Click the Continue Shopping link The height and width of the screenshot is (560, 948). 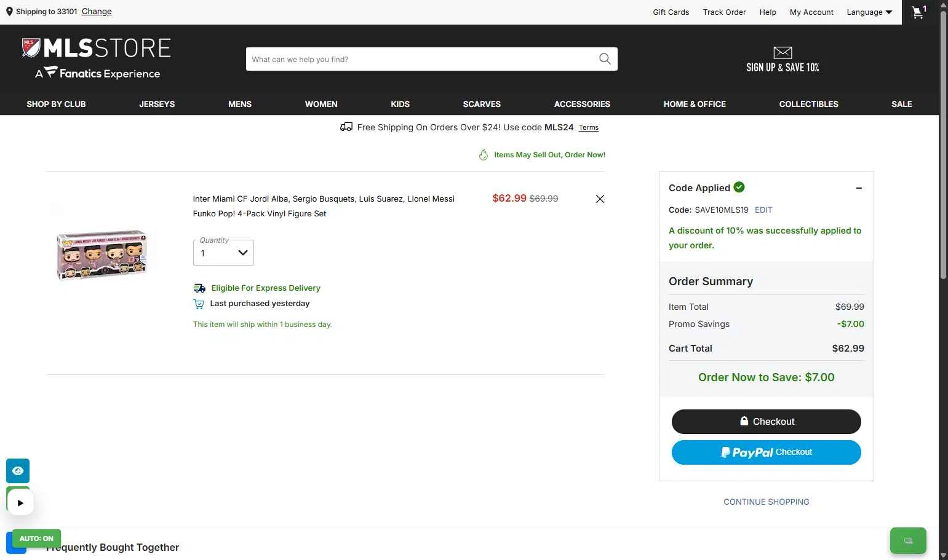point(766,502)
